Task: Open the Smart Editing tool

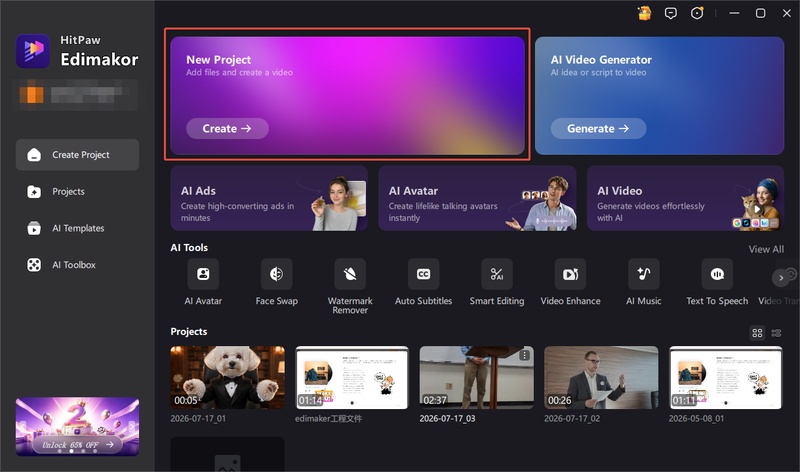Action: (497, 274)
